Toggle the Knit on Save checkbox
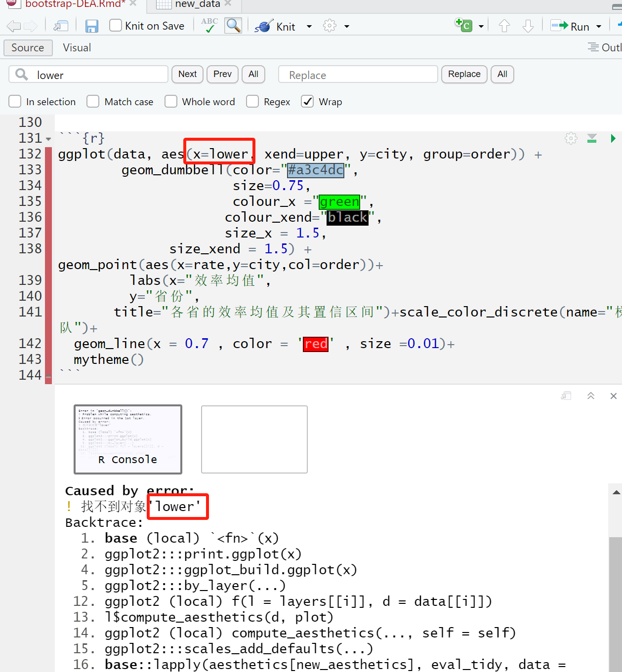The width and height of the screenshot is (622, 672). (x=116, y=26)
